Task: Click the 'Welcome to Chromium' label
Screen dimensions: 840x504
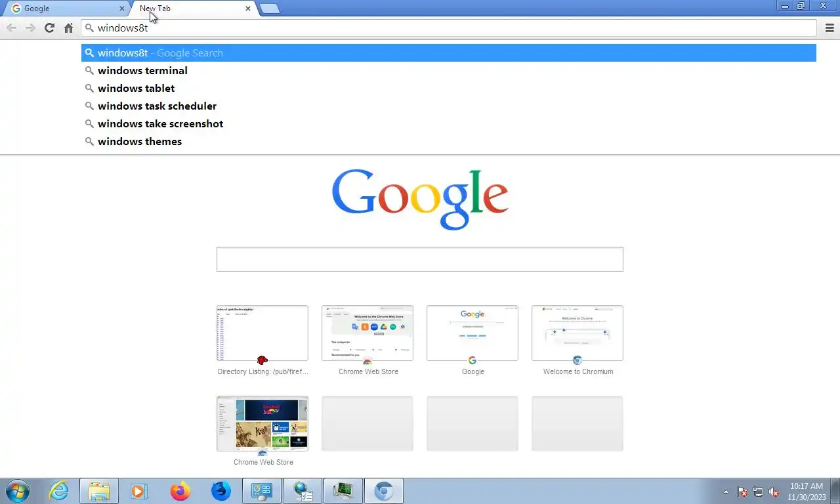Action: tap(578, 371)
